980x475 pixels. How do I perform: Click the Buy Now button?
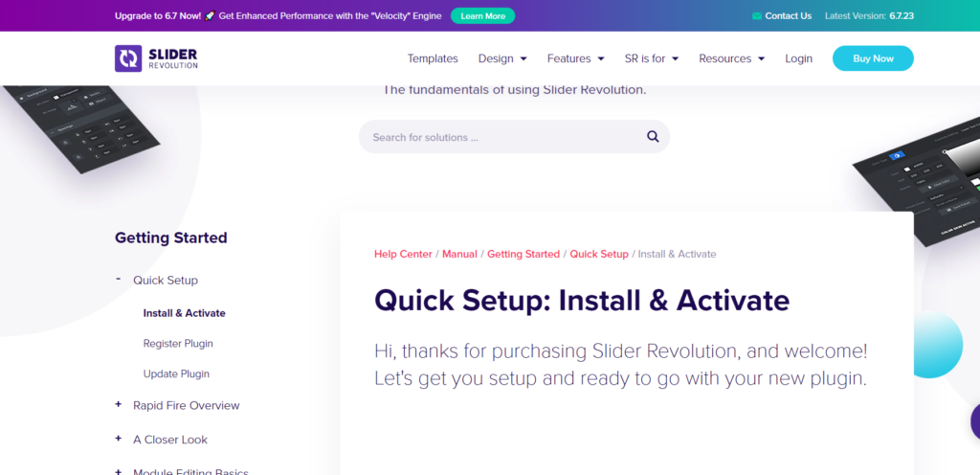click(873, 58)
